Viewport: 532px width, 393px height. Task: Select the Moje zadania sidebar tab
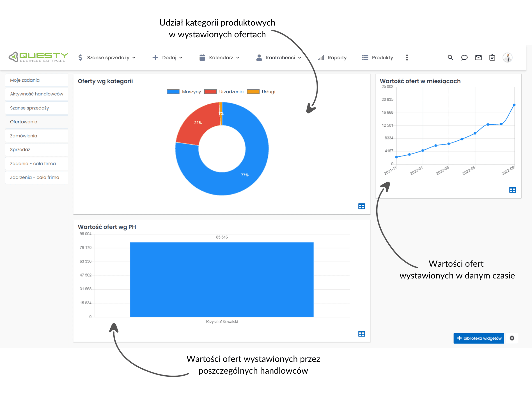pyautogui.click(x=36, y=80)
